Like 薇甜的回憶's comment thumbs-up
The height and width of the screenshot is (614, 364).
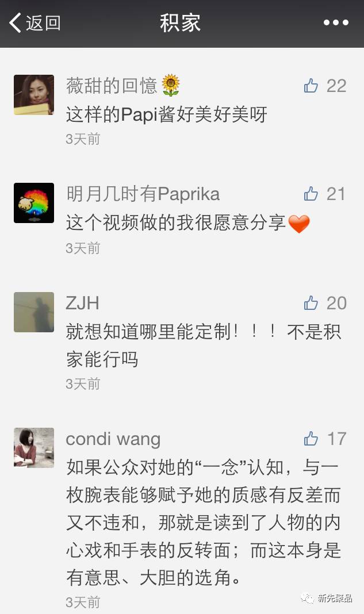(311, 85)
